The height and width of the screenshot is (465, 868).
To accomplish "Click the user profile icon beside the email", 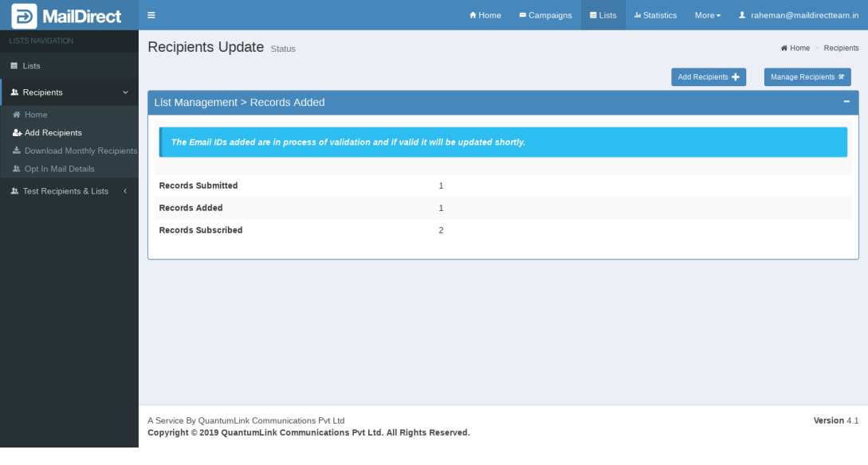I will click(741, 15).
